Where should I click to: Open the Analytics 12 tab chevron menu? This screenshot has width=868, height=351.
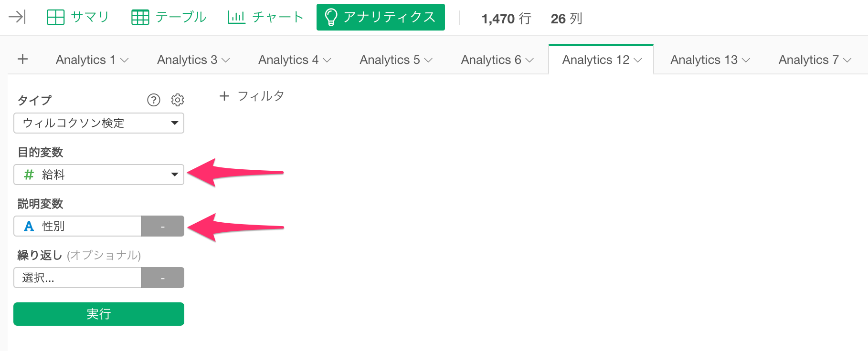638,60
